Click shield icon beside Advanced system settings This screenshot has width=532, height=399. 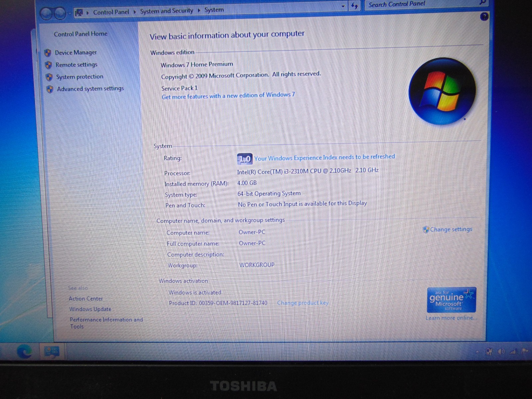pyautogui.click(x=50, y=89)
